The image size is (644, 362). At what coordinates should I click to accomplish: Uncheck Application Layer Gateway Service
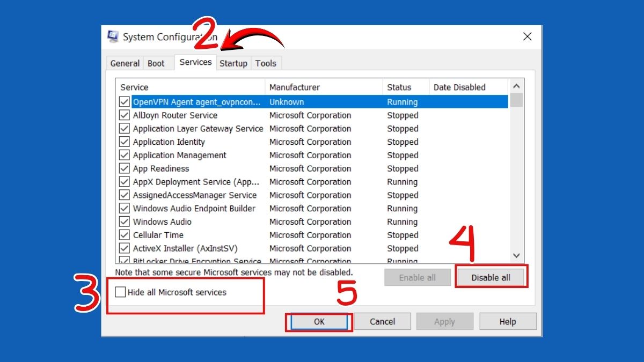124,128
